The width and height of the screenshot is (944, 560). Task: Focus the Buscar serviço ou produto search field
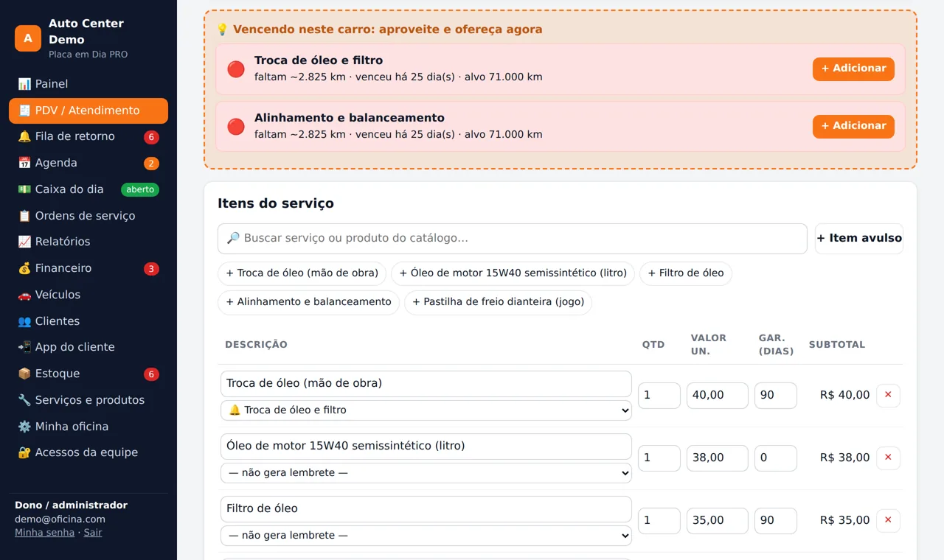513,239
